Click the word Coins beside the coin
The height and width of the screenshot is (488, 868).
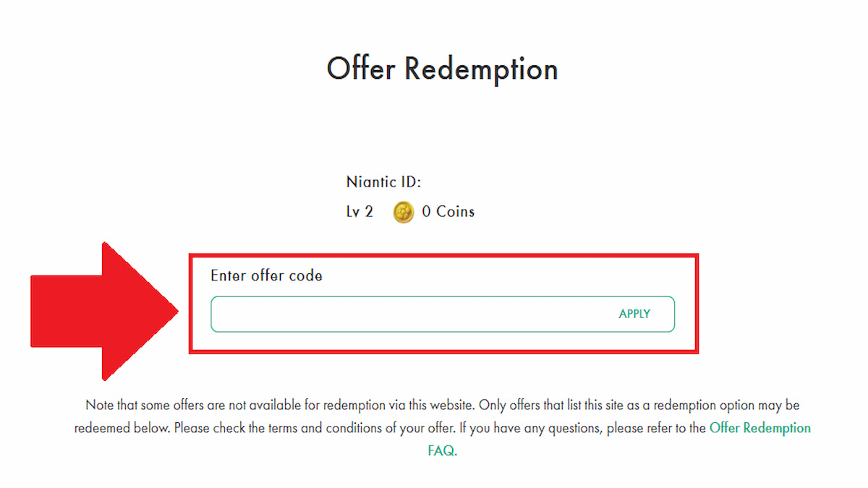(x=455, y=212)
